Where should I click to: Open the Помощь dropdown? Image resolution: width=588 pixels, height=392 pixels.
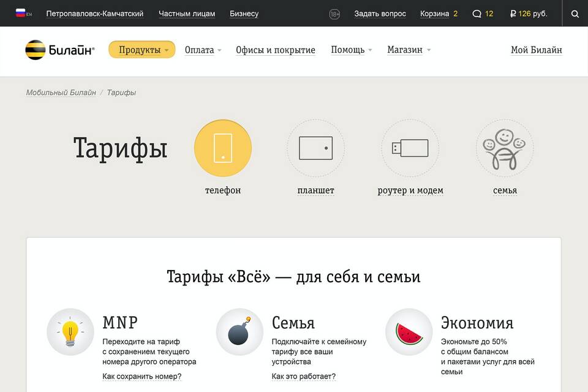(351, 50)
